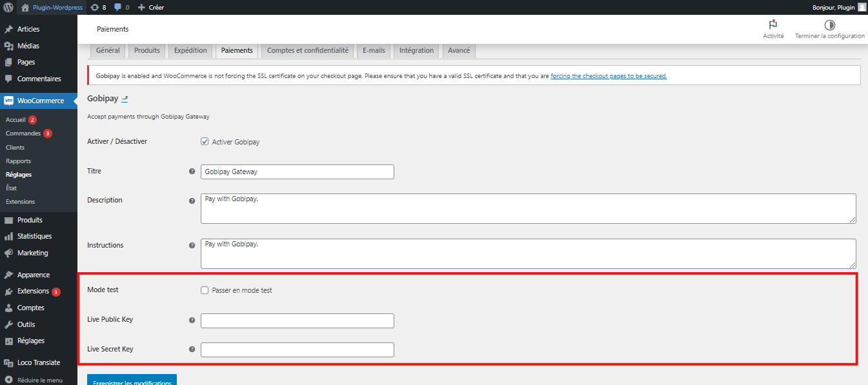The height and width of the screenshot is (385, 868).
Task: Click the Commentaires bubble icon in sidebar
Action: coord(9,79)
